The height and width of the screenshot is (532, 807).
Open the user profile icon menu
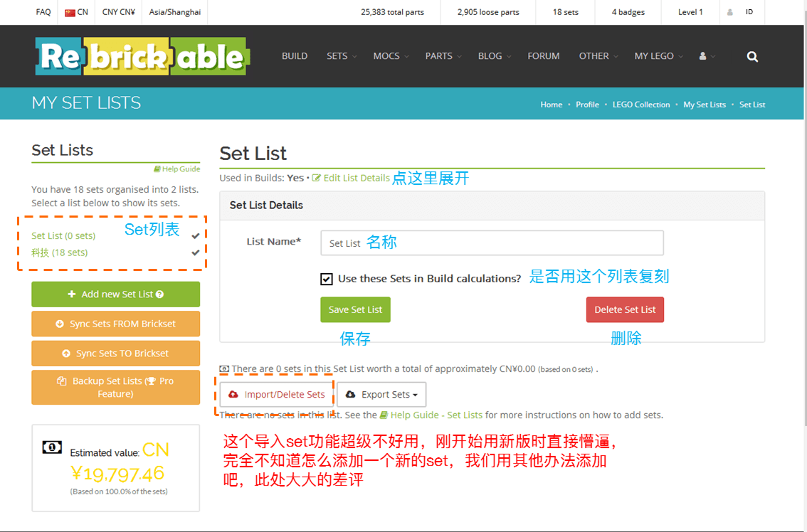pos(707,56)
